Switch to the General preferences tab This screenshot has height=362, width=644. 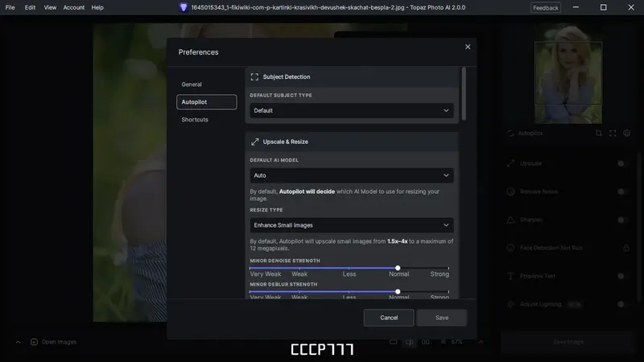pyautogui.click(x=192, y=84)
